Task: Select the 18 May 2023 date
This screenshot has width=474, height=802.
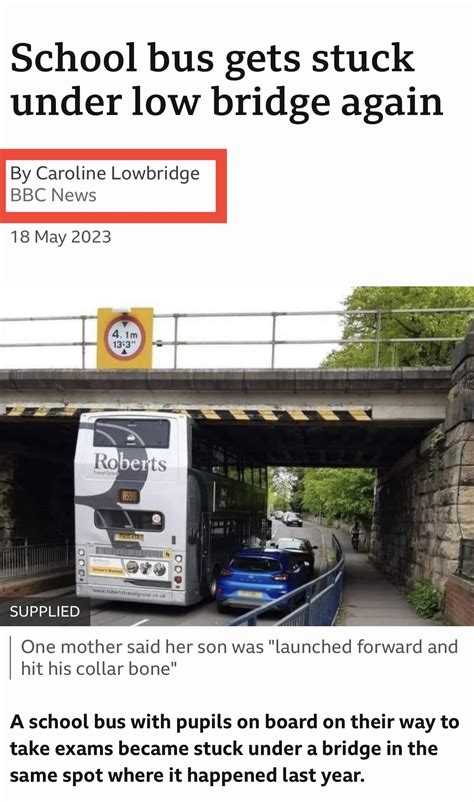Action: pos(60,237)
